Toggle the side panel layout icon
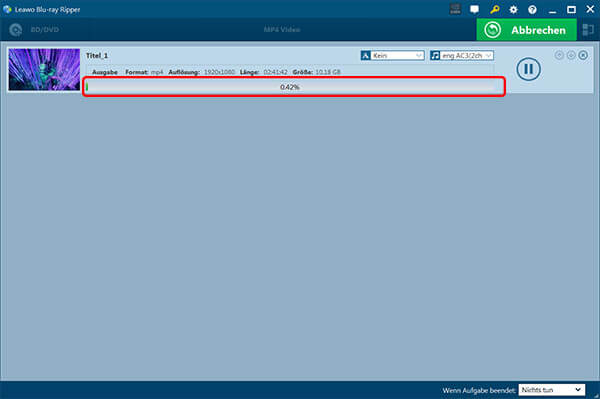Viewport: 600px width, 399px height. pyautogui.click(x=588, y=29)
